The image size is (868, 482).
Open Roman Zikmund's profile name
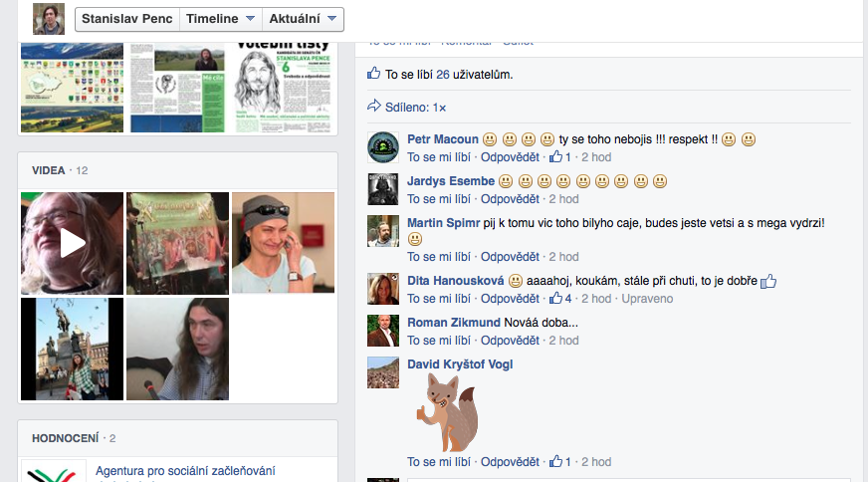[454, 323]
